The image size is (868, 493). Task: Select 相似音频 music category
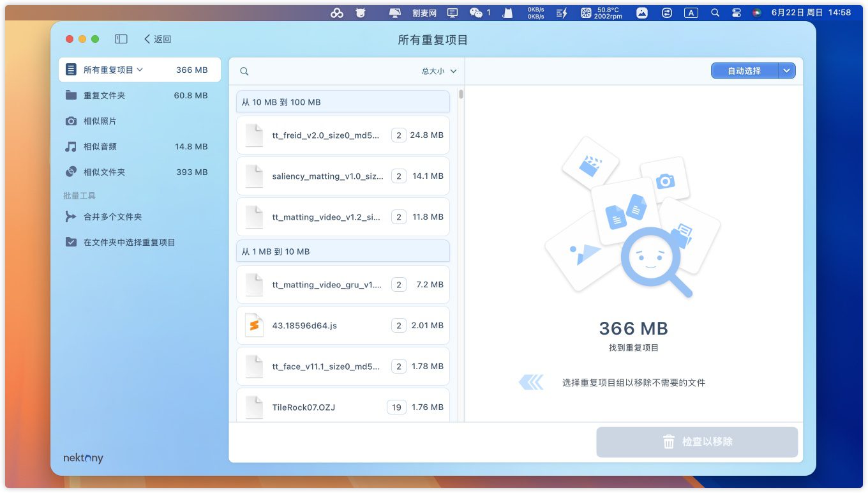(x=100, y=146)
